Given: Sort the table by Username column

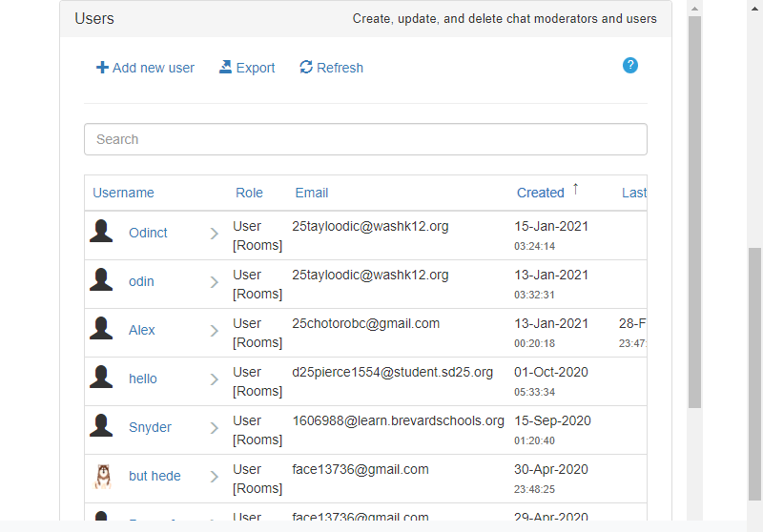Looking at the screenshot, I should tap(123, 193).
